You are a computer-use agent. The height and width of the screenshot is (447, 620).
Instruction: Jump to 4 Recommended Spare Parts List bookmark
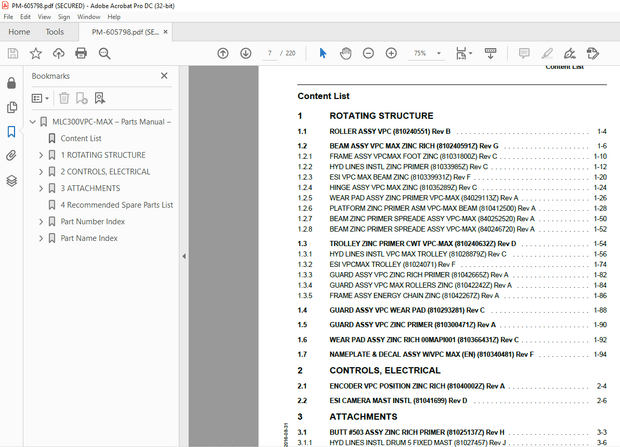click(116, 204)
